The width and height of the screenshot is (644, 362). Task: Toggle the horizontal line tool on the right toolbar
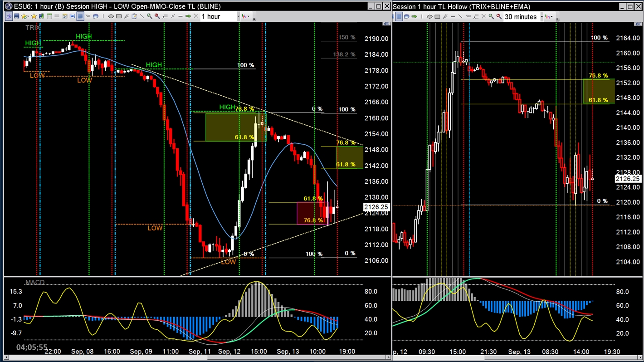click(452, 17)
